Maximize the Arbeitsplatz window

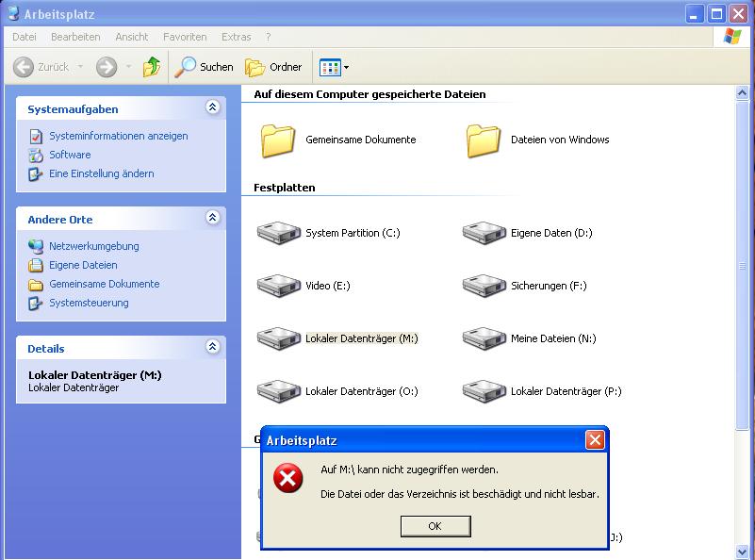click(716, 13)
